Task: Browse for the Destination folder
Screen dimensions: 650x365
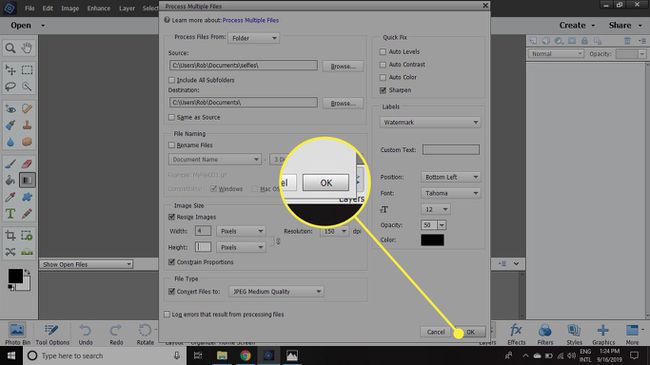Action: [x=343, y=103]
